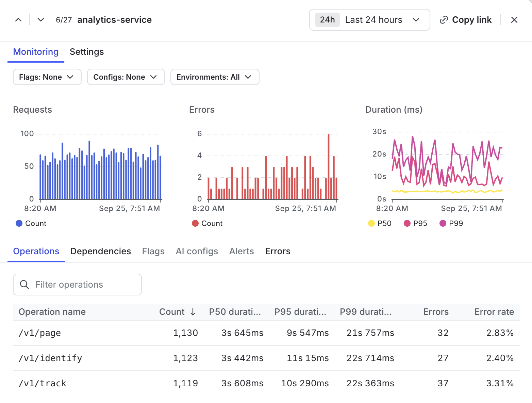The image size is (532, 403).
Task: Toggle the blue Count legend for Requests
Action: coord(31,223)
